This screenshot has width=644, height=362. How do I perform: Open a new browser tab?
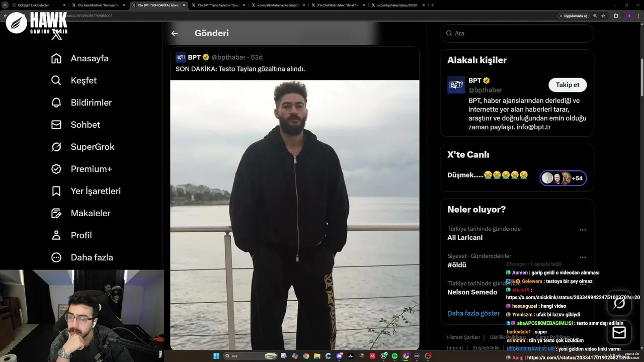tap(433, 5)
